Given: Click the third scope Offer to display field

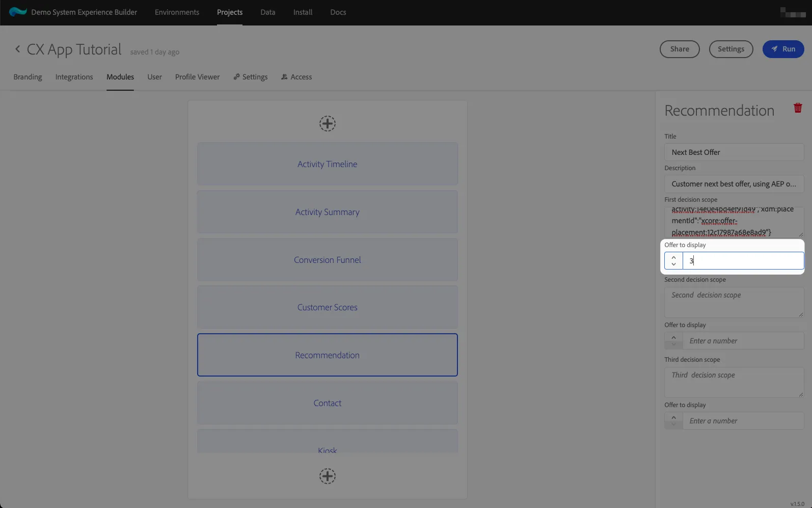Looking at the screenshot, I should (743, 421).
